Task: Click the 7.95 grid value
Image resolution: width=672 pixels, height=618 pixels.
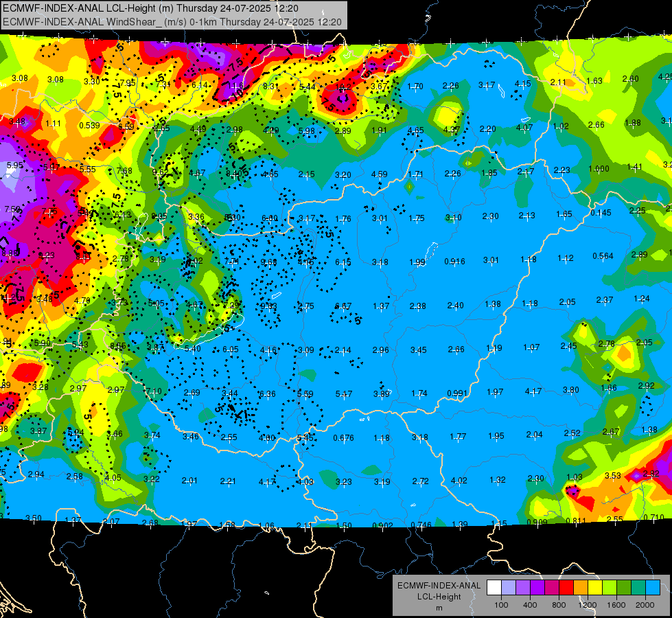Action: pyautogui.click(x=127, y=83)
